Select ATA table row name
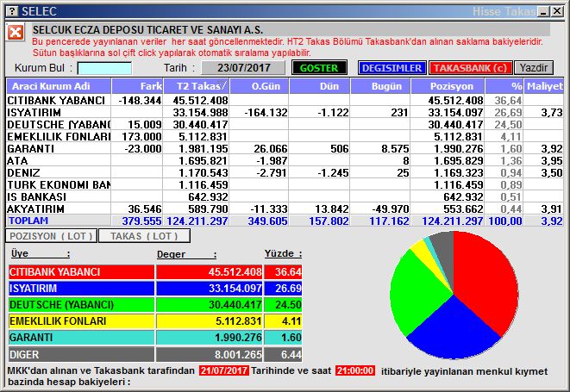This screenshot has height=392, width=570. click(x=17, y=160)
